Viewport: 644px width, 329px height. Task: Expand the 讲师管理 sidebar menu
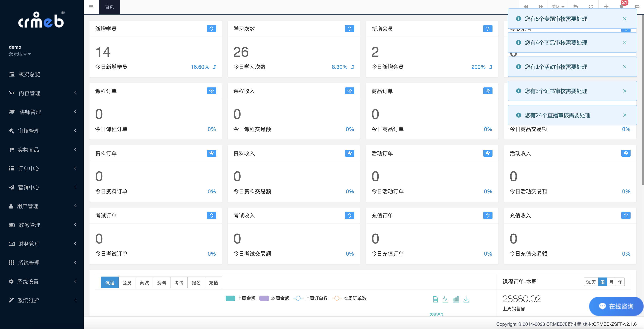(42, 112)
